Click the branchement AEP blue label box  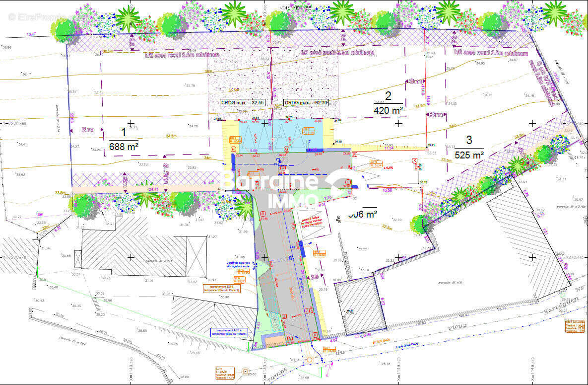click(x=229, y=332)
